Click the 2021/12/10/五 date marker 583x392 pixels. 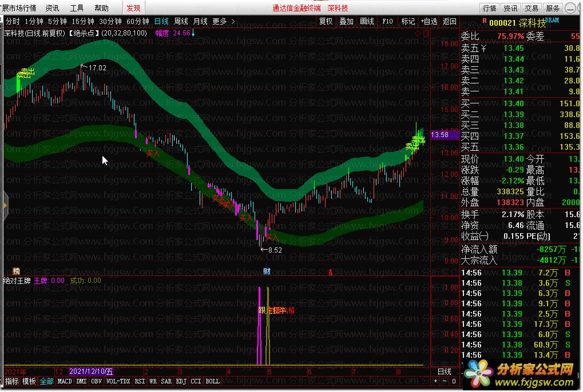pos(91,371)
